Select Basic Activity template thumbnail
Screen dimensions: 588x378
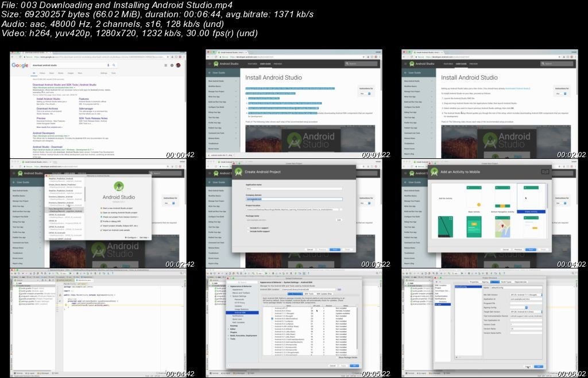click(x=474, y=197)
